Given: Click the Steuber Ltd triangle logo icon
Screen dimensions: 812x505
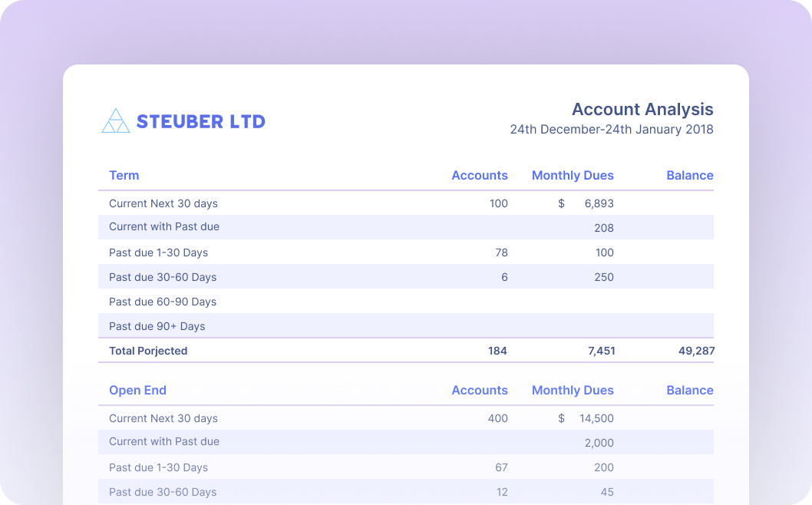Looking at the screenshot, I should click(116, 121).
